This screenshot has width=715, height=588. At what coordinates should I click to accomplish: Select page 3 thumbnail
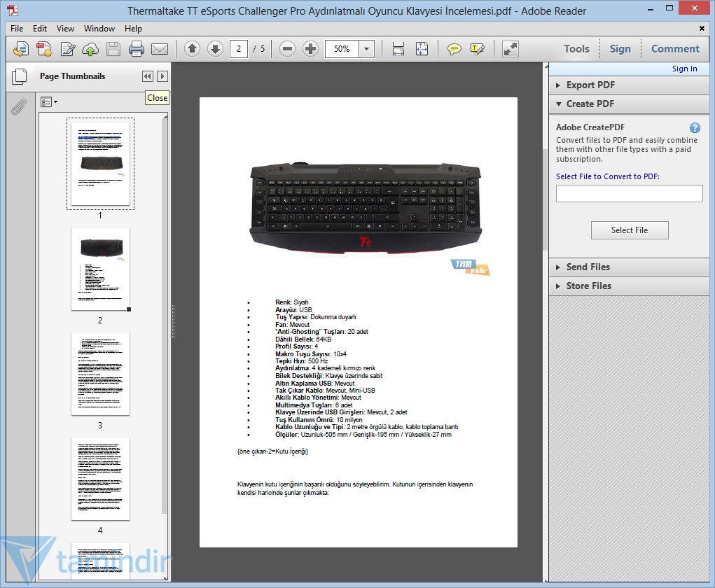click(x=100, y=374)
